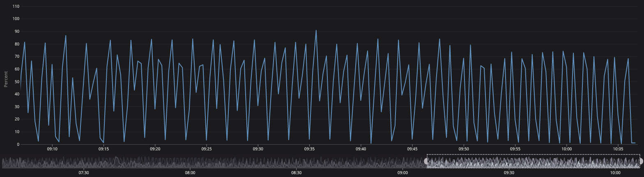Click the 10:05 x-axis label

click(x=618, y=149)
